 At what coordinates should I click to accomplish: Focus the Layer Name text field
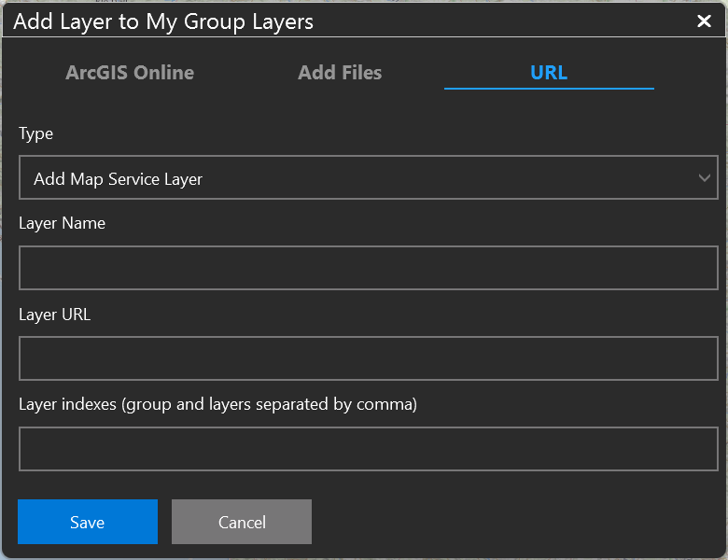pyautogui.click(x=368, y=269)
